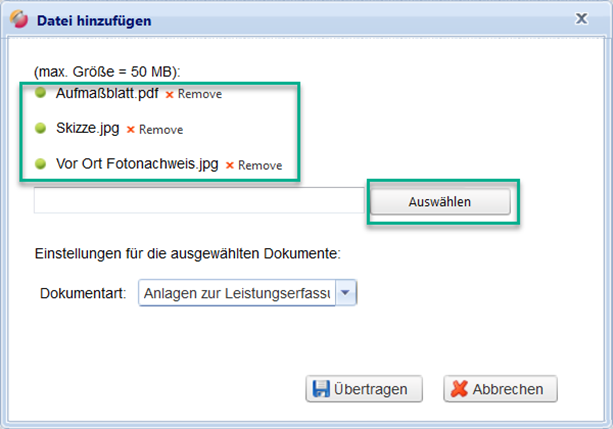The width and height of the screenshot is (613, 429).
Task: Close the Datei hinzufügen dialog
Action: click(581, 18)
